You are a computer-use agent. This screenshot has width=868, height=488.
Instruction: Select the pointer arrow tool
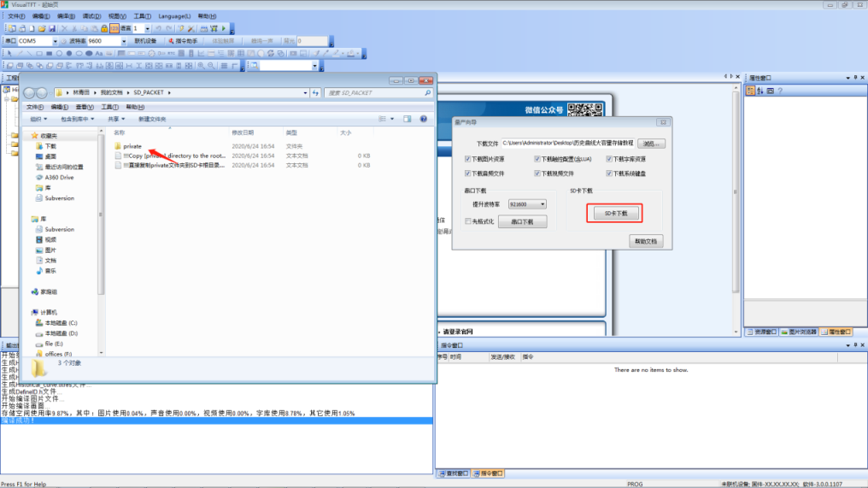pos(9,53)
